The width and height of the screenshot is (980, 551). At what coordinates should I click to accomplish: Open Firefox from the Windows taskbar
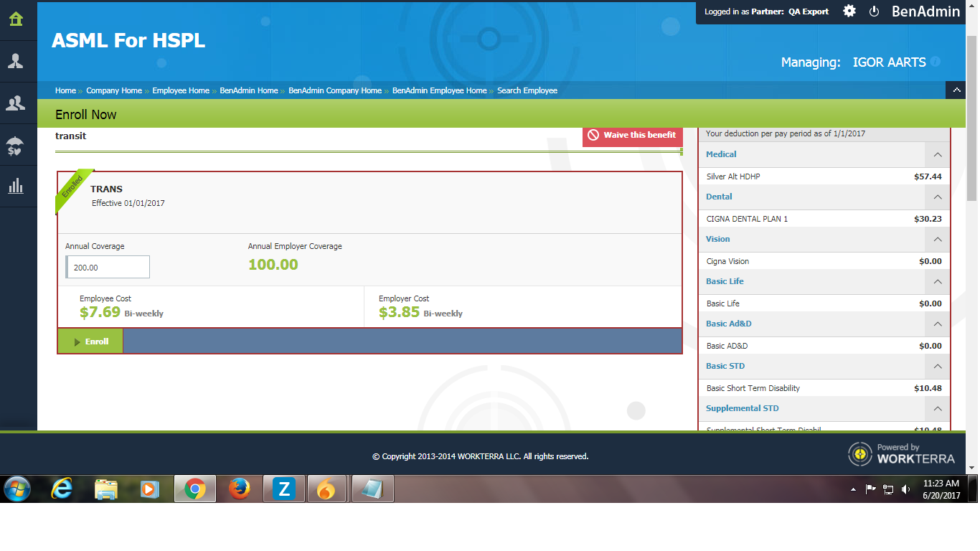239,489
